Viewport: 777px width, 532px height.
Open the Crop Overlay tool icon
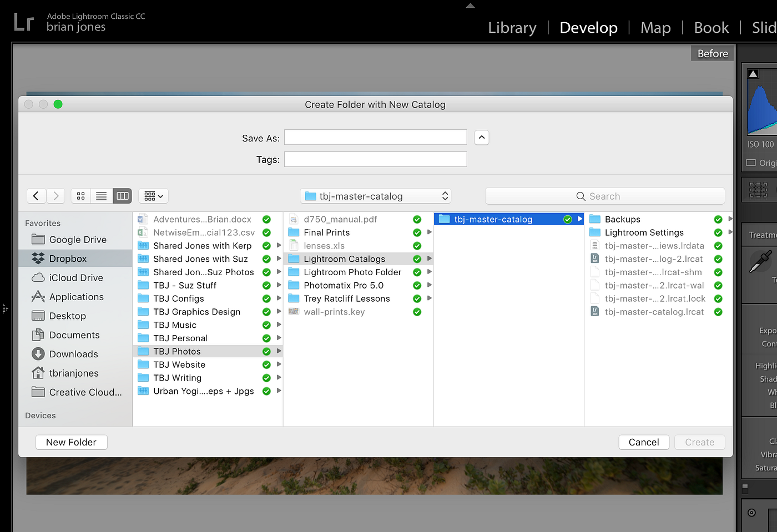pos(758,189)
